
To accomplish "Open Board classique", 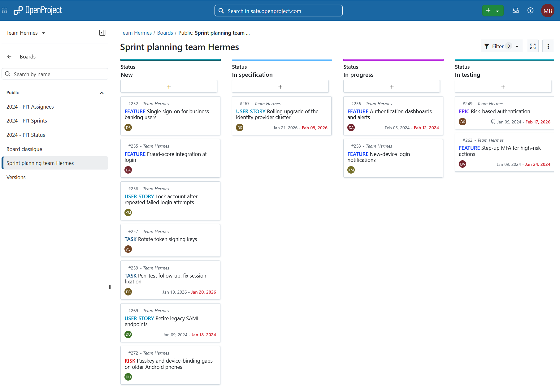I will (24, 149).
